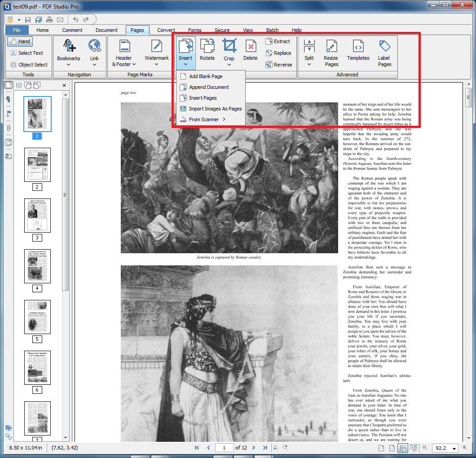The width and height of the screenshot is (476, 458).
Task: Select Import Images As Pages
Action: (x=211, y=109)
